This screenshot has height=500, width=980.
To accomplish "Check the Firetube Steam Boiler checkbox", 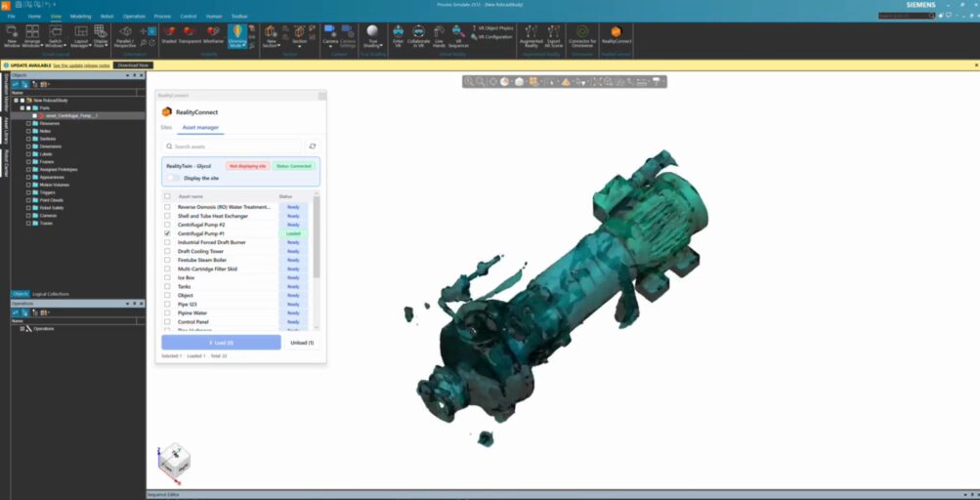I will coord(167,260).
